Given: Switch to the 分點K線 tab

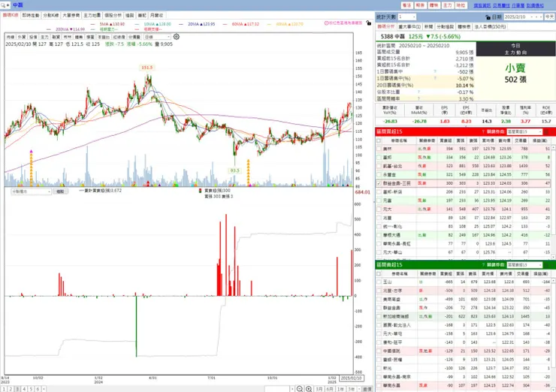Looking at the screenshot, I should 50,15.
